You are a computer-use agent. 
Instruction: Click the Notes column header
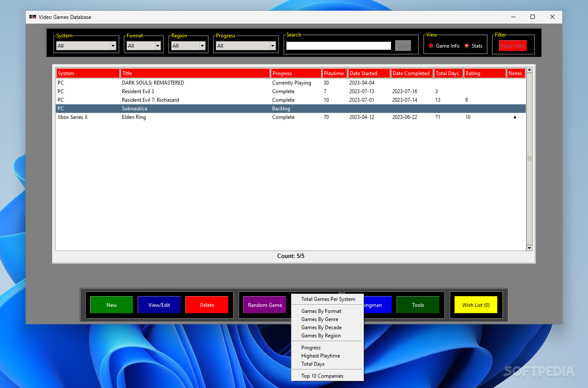pyautogui.click(x=516, y=73)
